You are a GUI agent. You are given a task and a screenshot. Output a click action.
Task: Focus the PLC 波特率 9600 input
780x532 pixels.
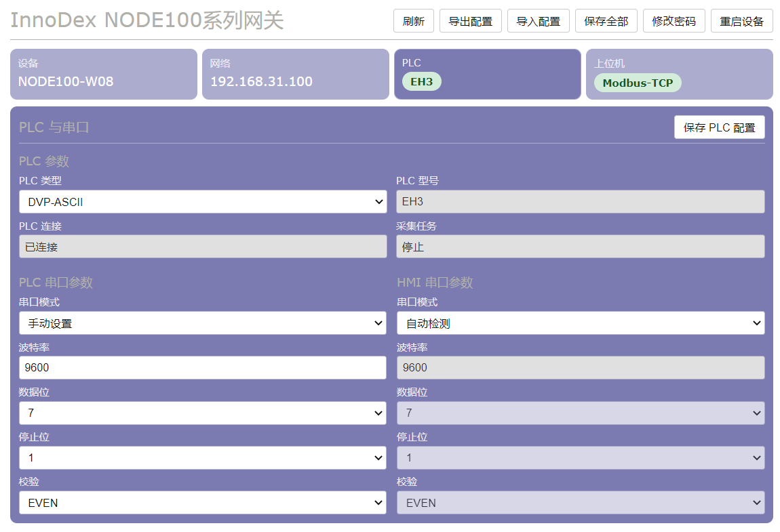[203, 367]
